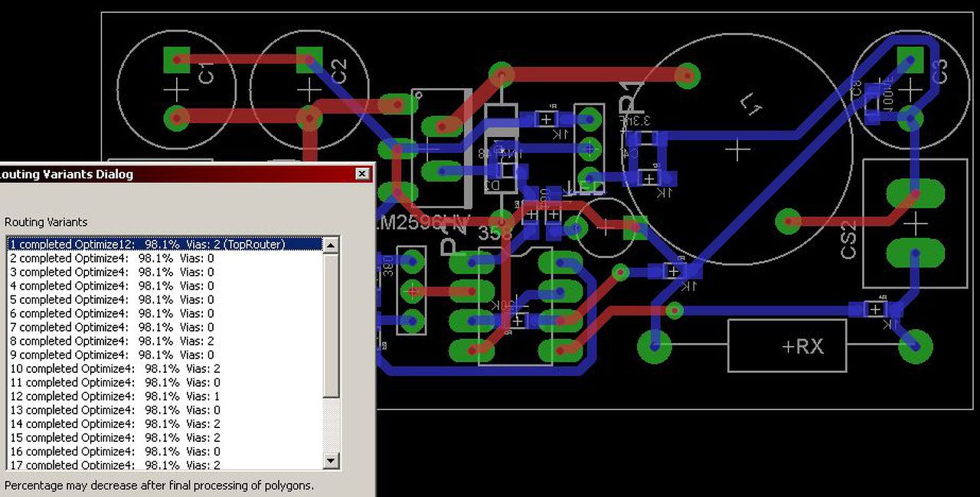This screenshot has width=980, height=497.
Task: Select routing variant 14 completed Optimize4
Action: pos(165,423)
